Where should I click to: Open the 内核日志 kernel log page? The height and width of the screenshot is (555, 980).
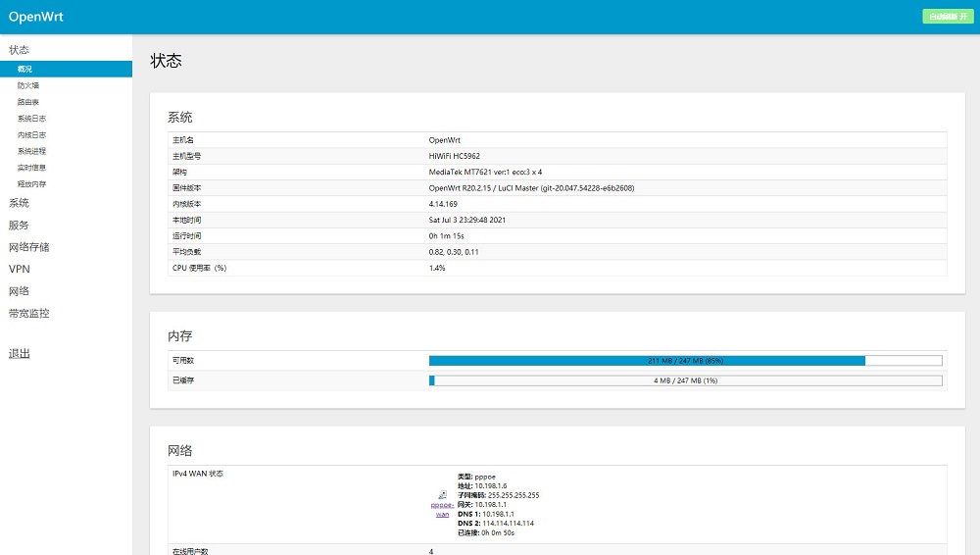[31, 135]
